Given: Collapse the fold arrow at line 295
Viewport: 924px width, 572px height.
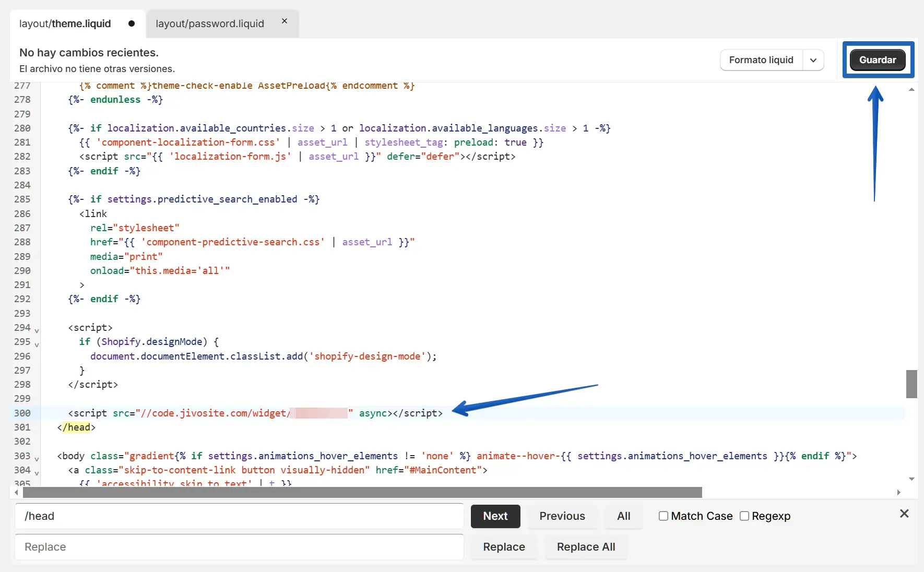Looking at the screenshot, I should coord(37,344).
